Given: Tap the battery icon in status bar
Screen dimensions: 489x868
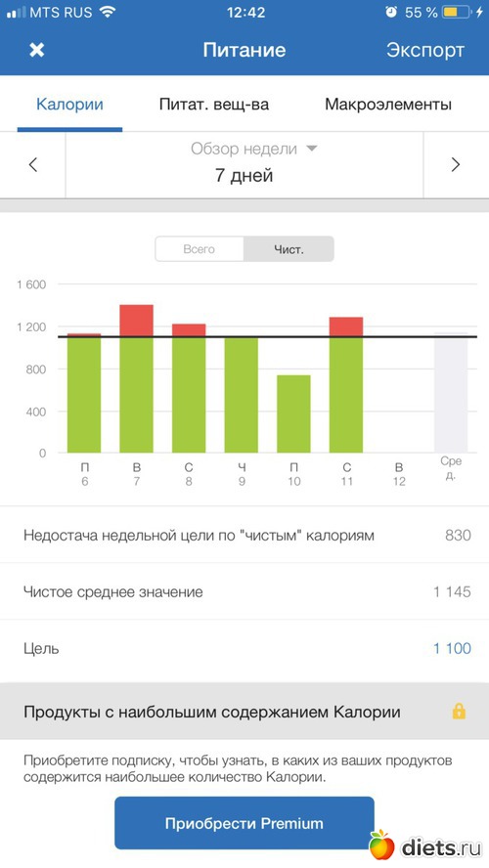Looking at the screenshot, I should pyautogui.click(x=456, y=12).
